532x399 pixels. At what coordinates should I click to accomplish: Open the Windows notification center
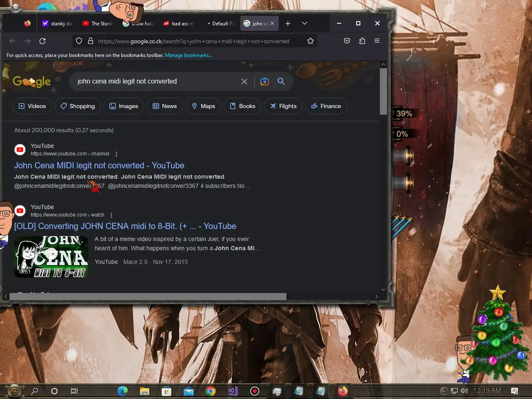coord(515,391)
